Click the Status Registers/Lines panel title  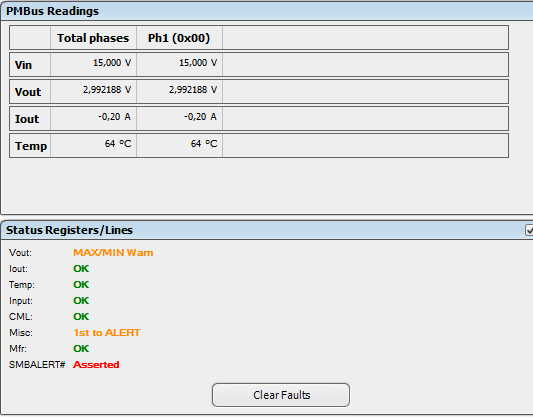tap(69, 230)
